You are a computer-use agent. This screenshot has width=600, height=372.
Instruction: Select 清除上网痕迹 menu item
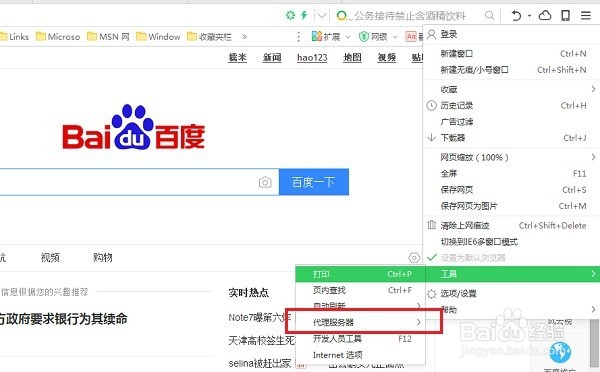click(x=511, y=226)
